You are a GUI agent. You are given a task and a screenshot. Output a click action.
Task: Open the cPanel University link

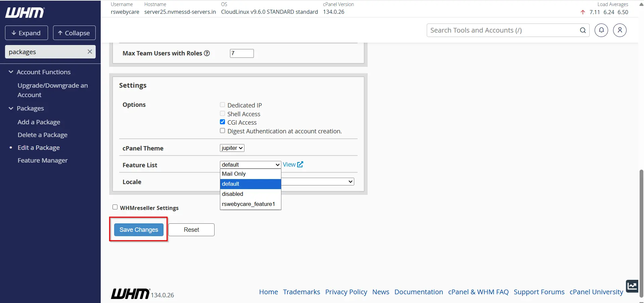tap(596, 292)
